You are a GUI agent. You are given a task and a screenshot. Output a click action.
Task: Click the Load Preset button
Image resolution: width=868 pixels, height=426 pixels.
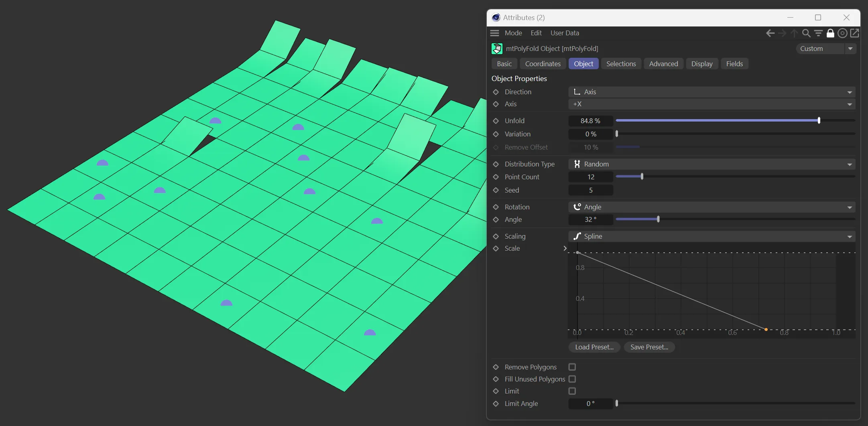[594, 347]
